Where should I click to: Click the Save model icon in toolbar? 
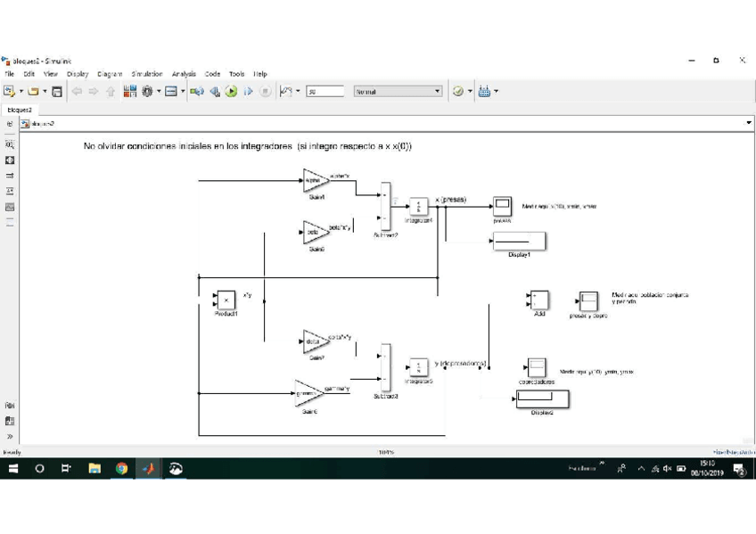pyautogui.click(x=57, y=91)
